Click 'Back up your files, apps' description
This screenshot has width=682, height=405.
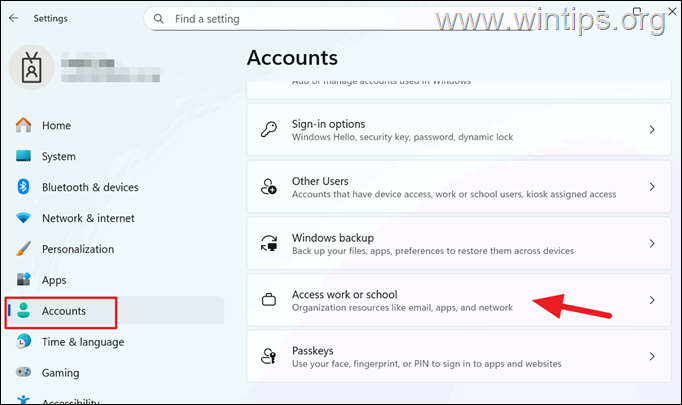(433, 251)
